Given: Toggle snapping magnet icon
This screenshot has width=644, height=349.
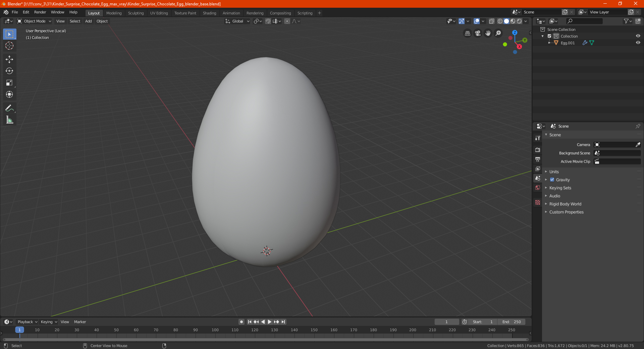Looking at the screenshot, I should 268,21.
